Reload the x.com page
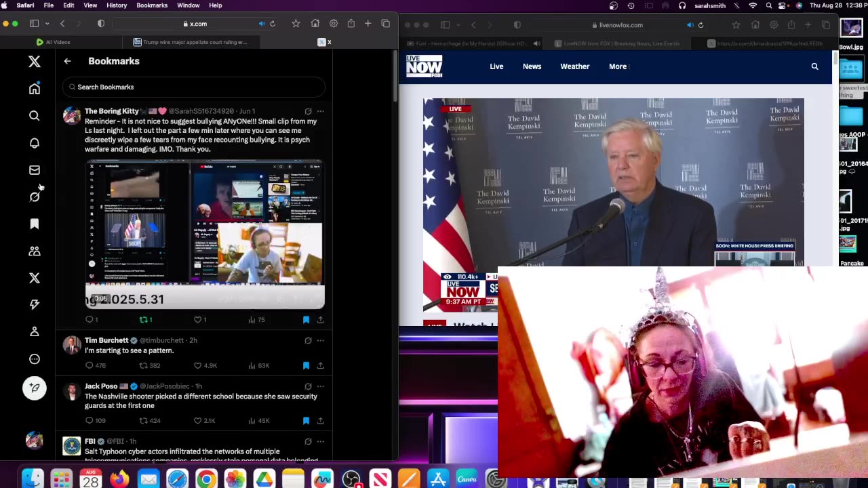Image resolution: width=868 pixels, height=488 pixels. coord(273,24)
